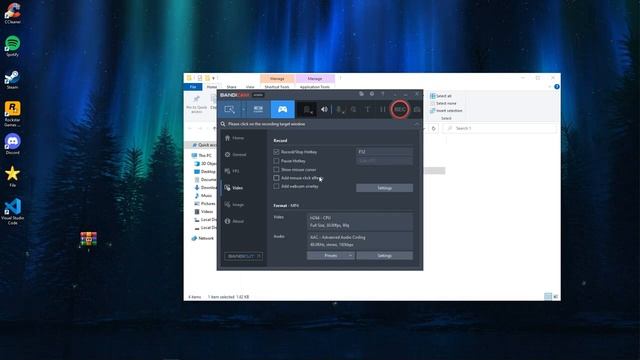This screenshot has width=640, height=360.
Task: Open Steam desktop shortcut
Action: pyautogui.click(x=12, y=79)
